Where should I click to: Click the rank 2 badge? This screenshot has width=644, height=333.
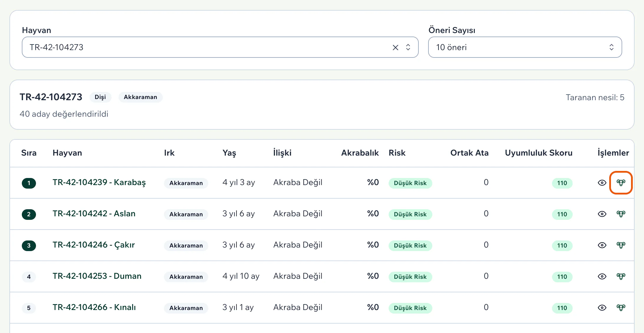pos(29,214)
